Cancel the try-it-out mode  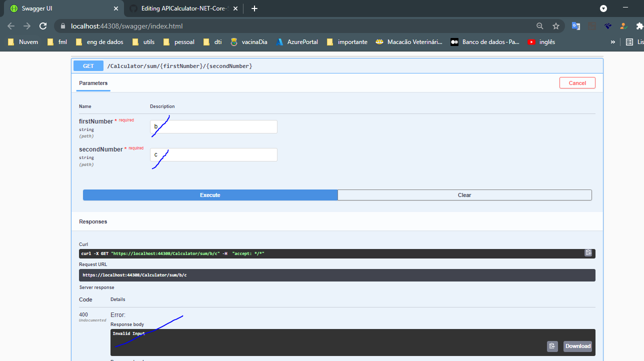click(x=577, y=83)
